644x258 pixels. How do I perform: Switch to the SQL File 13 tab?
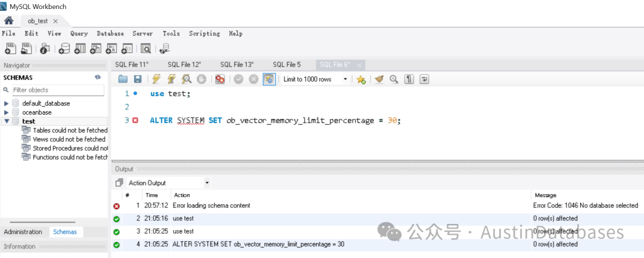pos(237,64)
